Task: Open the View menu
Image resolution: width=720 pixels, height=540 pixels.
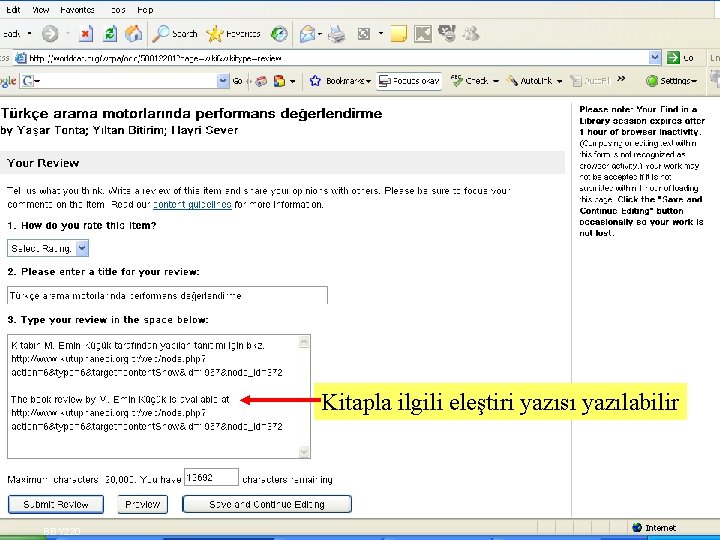Action: coord(40,10)
